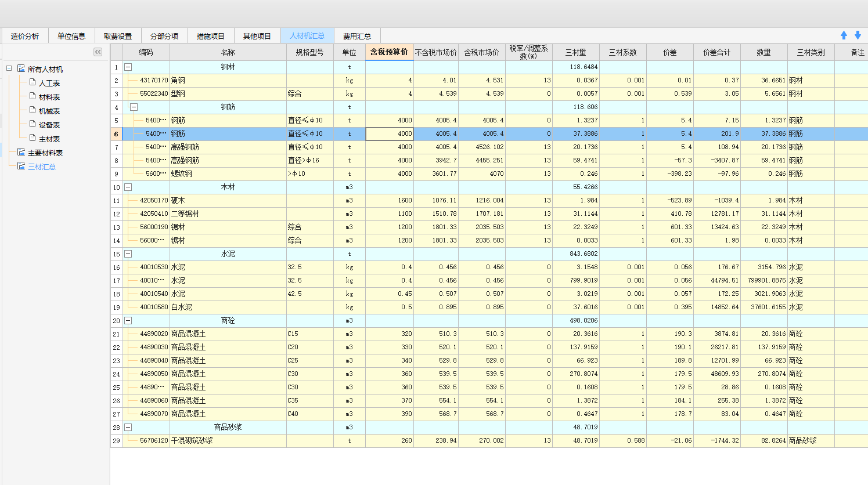Click the 含税市场价 column header
The image size is (868, 485).
tap(482, 52)
